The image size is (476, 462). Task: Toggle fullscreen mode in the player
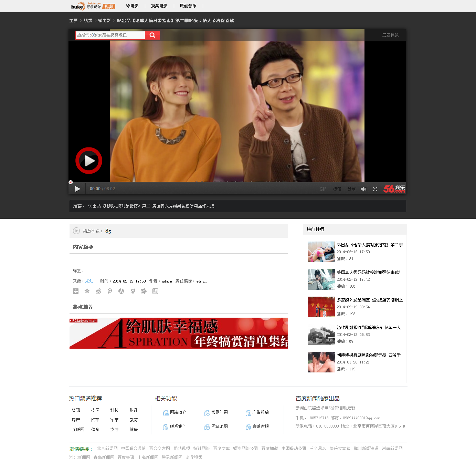click(x=375, y=189)
